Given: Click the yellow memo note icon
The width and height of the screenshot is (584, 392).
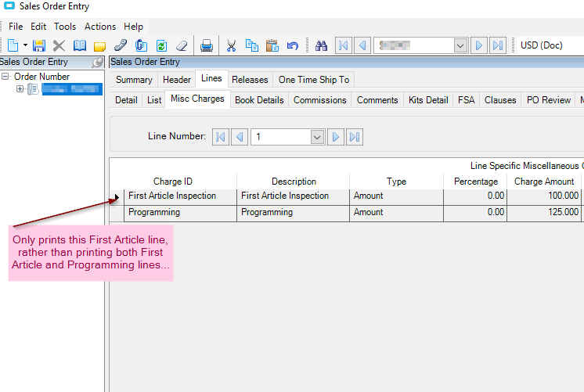Looking at the screenshot, I should coord(99,46).
